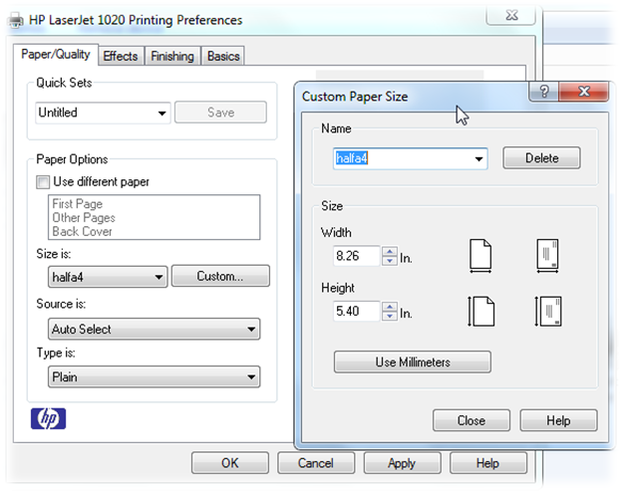627x491 pixels.
Task: Select Other Pages in the paper list
Action: (x=84, y=218)
